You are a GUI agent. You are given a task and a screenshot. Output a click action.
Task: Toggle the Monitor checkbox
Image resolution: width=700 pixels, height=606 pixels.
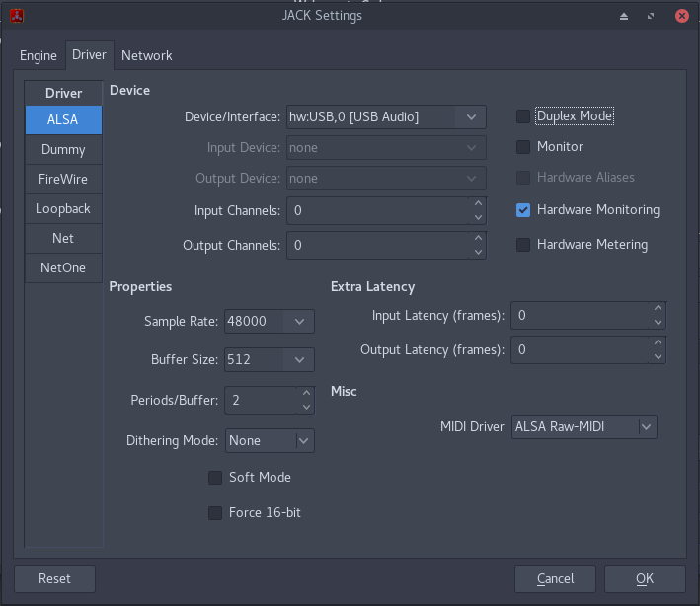click(x=523, y=147)
